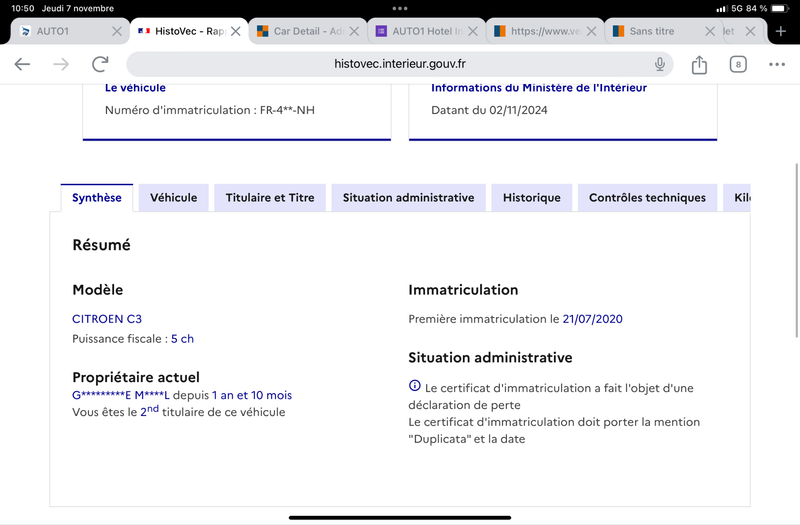Tap the microphone icon in address bar

point(660,64)
